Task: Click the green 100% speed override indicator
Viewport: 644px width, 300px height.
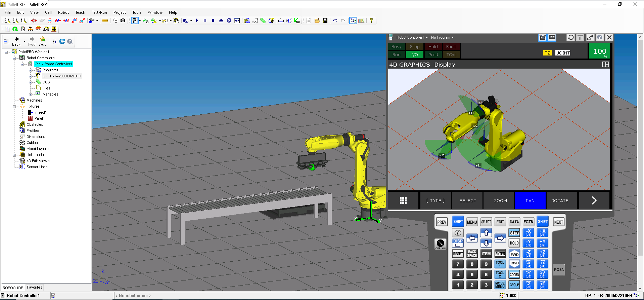Action: (599, 51)
